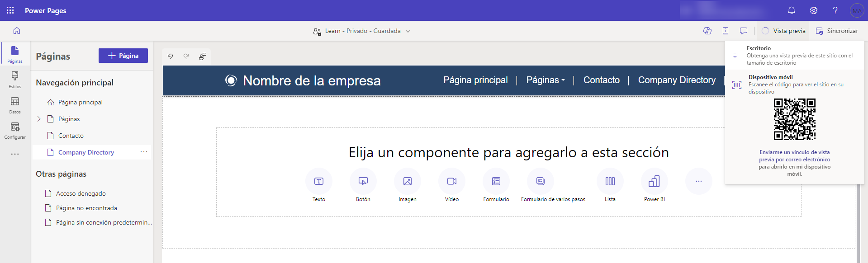
Task: Click Enviarme un vínculo de vista previa link
Action: 795,156
